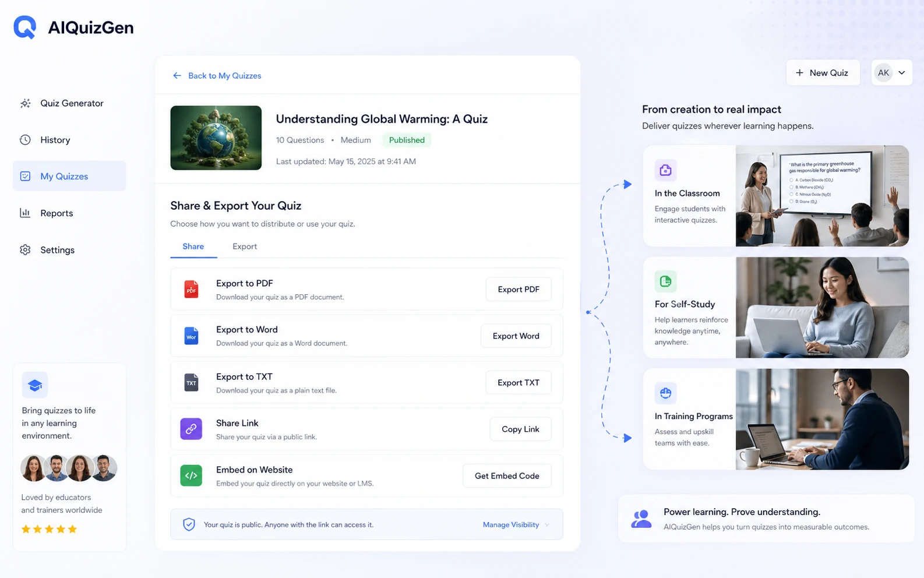Click the My Quizzes checklist icon
The height and width of the screenshot is (578, 924).
click(x=25, y=176)
